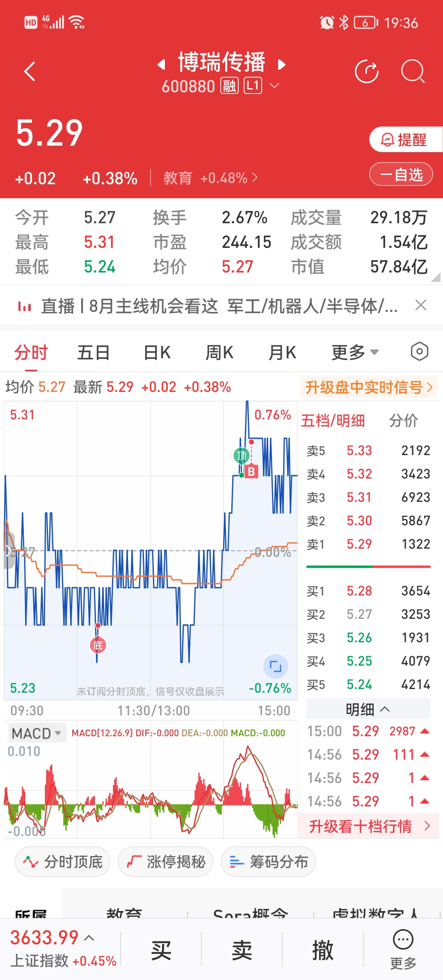Tap the 底 bottom signal marker

(98, 646)
